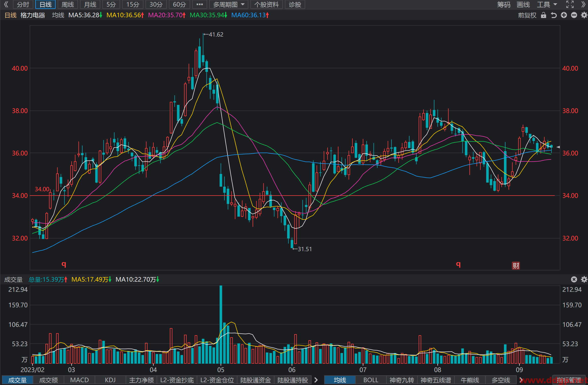Zoom out chart with minus icon
588x385 pixels.
point(574,15)
